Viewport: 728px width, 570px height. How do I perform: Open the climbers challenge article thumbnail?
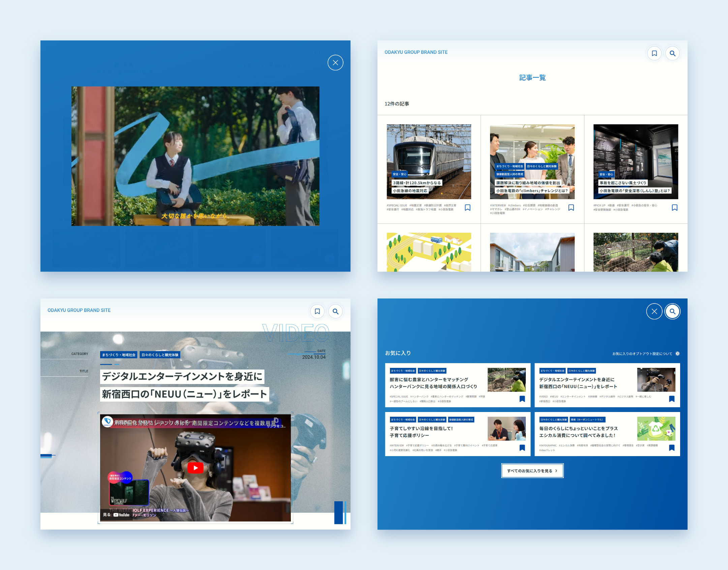click(x=532, y=162)
